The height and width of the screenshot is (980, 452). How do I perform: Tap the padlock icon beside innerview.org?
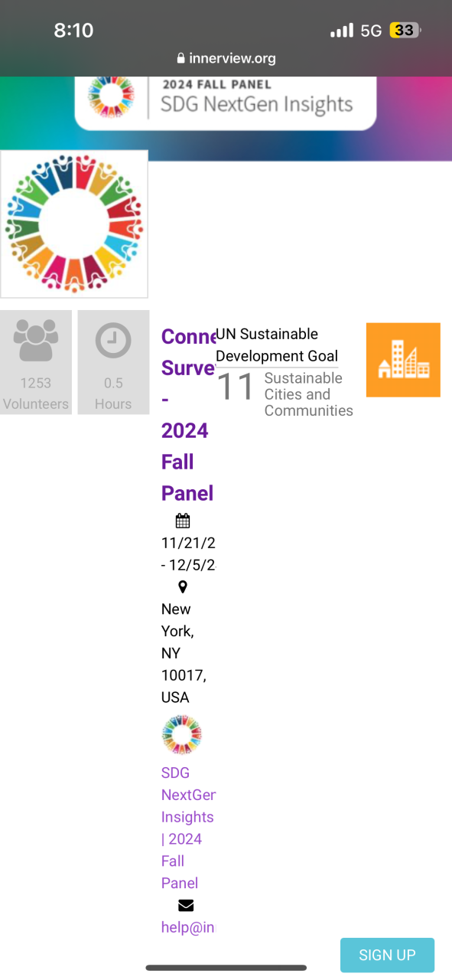pyautogui.click(x=181, y=58)
